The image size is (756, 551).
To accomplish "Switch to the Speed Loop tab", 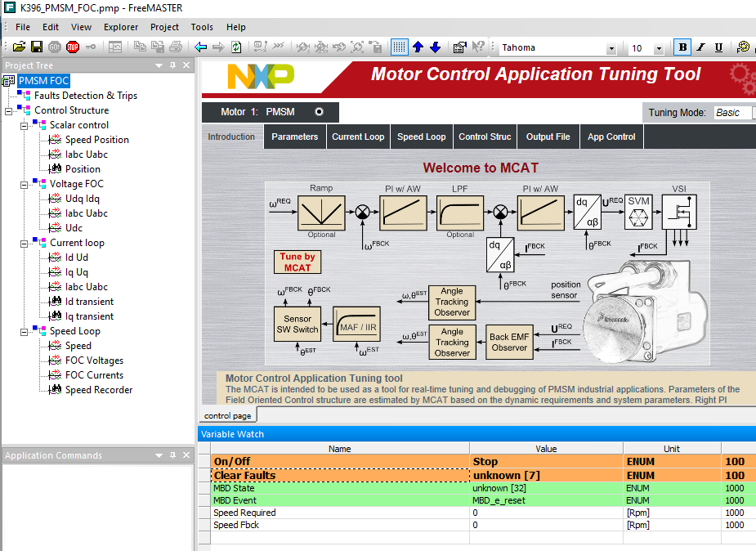I will (422, 137).
